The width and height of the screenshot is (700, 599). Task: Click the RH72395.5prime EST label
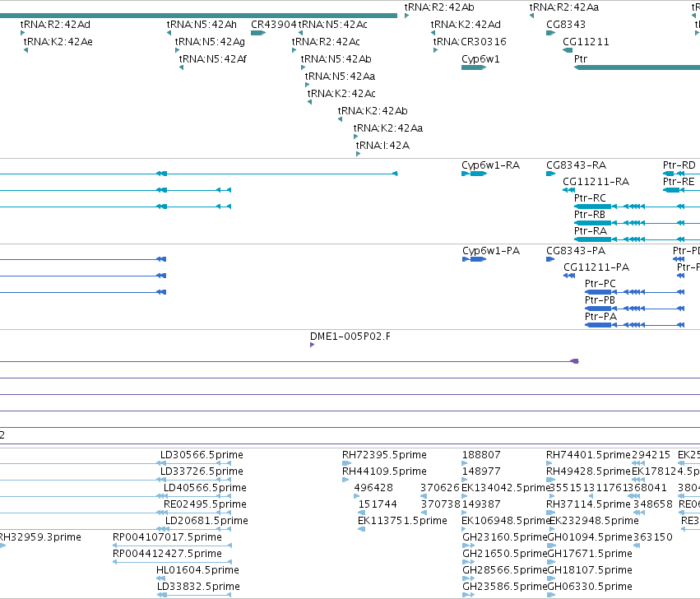[384, 455]
